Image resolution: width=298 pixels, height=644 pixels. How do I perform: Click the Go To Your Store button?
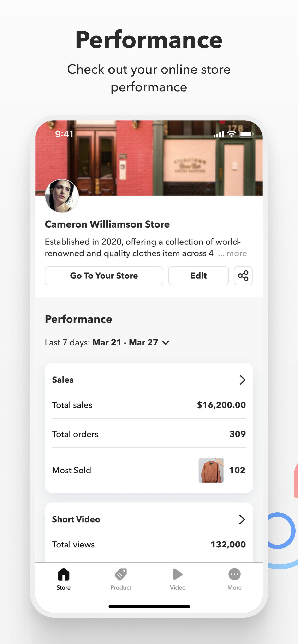[104, 276]
